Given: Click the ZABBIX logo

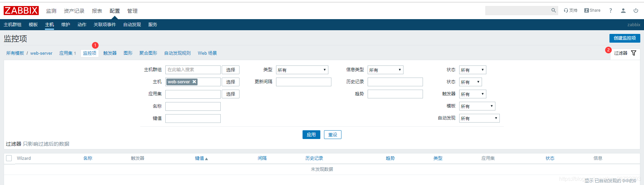Looking at the screenshot, I should pos(21,11).
